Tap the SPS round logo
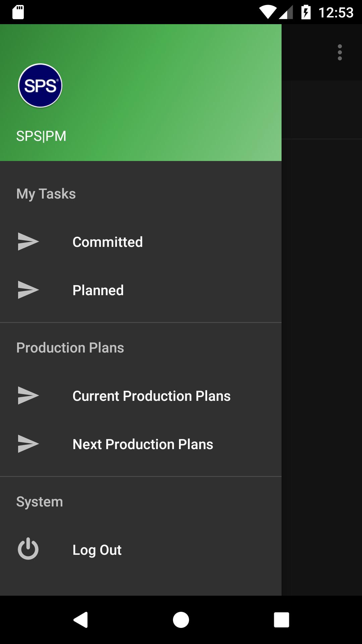Screen dimensions: 362x644 40,86
